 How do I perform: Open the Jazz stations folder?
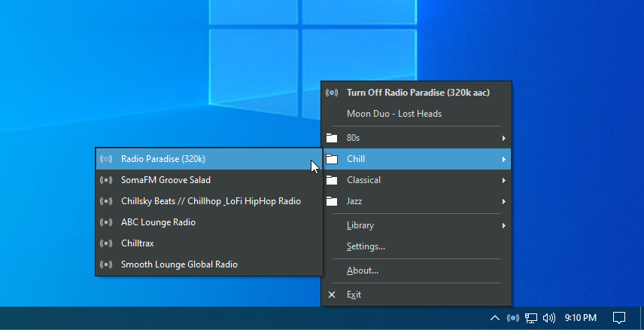pos(417,201)
